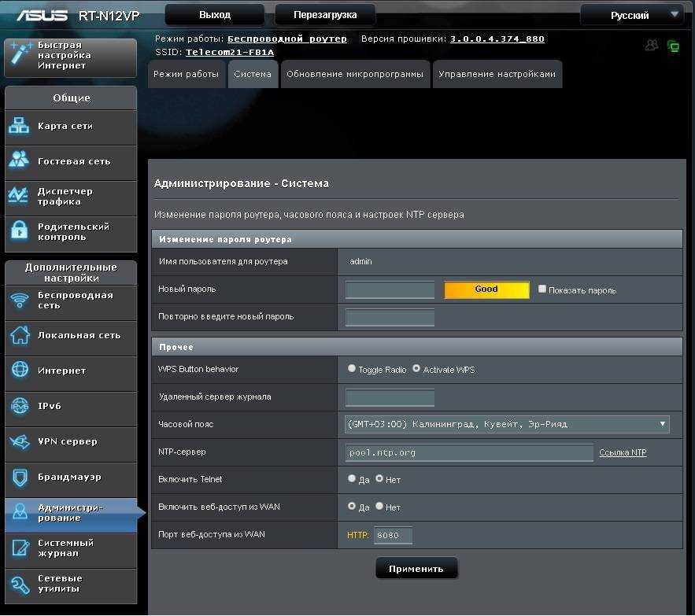Switch to the Система tab
This screenshot has height=616, width=695.
pos(253,74)
